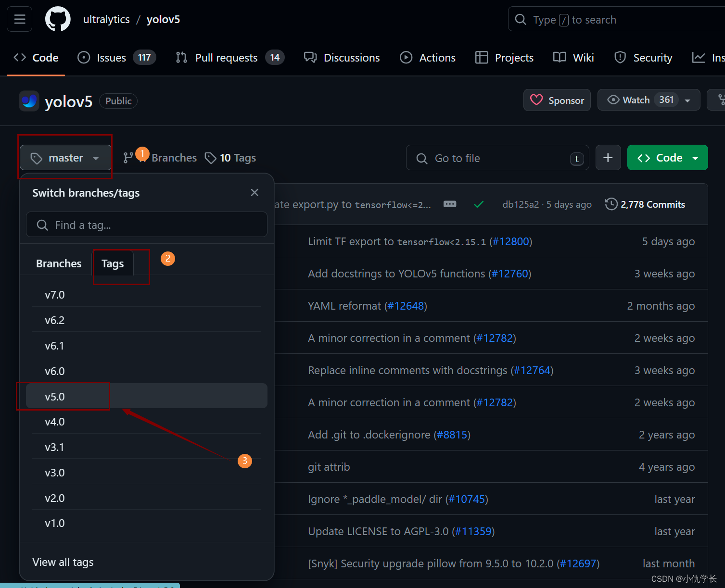The image size is (725, 588).
Task: Open Update LICENSE #11359 link
Action: [473, 531]
